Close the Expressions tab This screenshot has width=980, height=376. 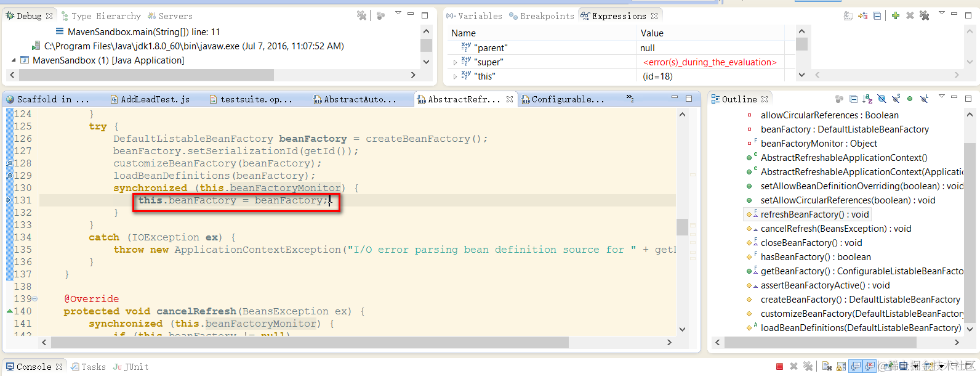point(654,16)
